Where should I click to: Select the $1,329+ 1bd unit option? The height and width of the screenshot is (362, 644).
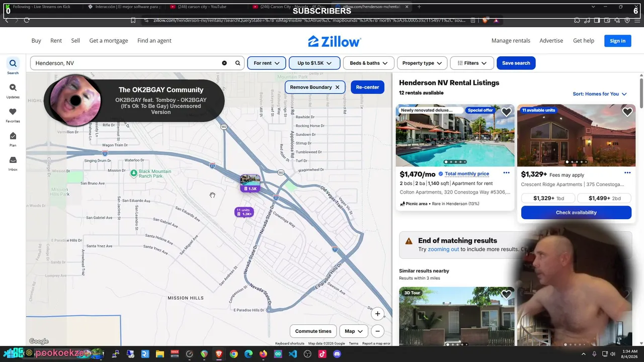548,198
